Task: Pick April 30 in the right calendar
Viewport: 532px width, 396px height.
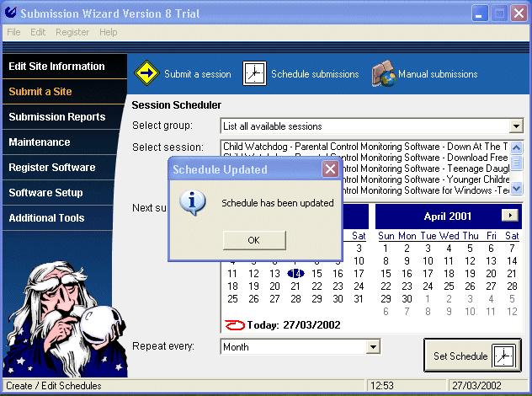Action: pyautogui.click(x=407, y=299)
